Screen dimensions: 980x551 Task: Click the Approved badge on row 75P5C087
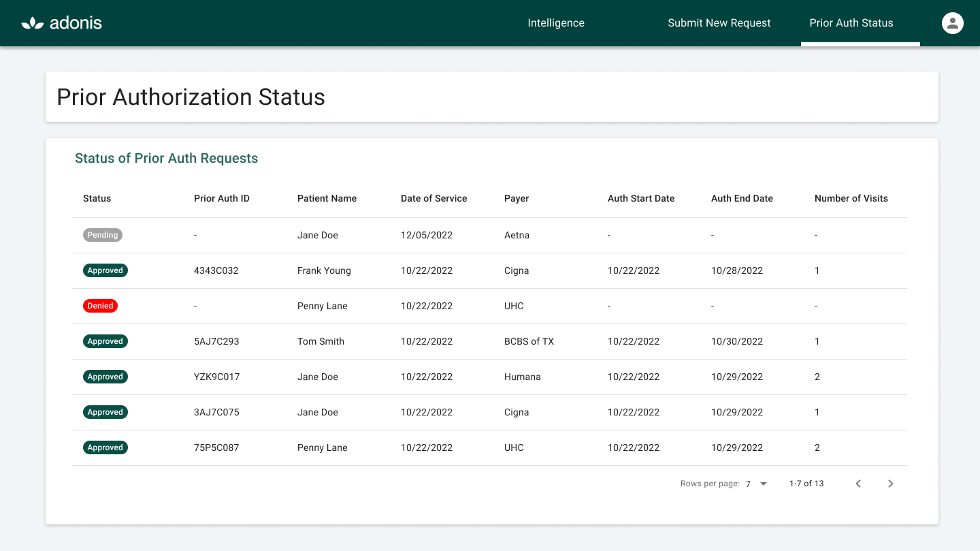tap(105, 447)
